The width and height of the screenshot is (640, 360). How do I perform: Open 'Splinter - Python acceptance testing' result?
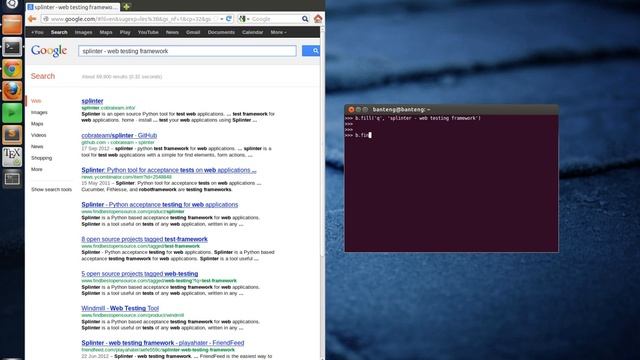(160, 204)
